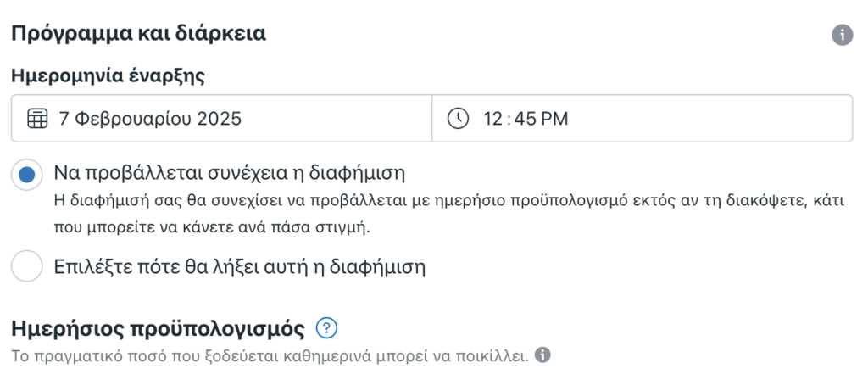Click the text line που μπορείτε να κάνετε ανά πάσα στιγμή
This screenshot has width=868, height=391.
(x=211, y=228)
